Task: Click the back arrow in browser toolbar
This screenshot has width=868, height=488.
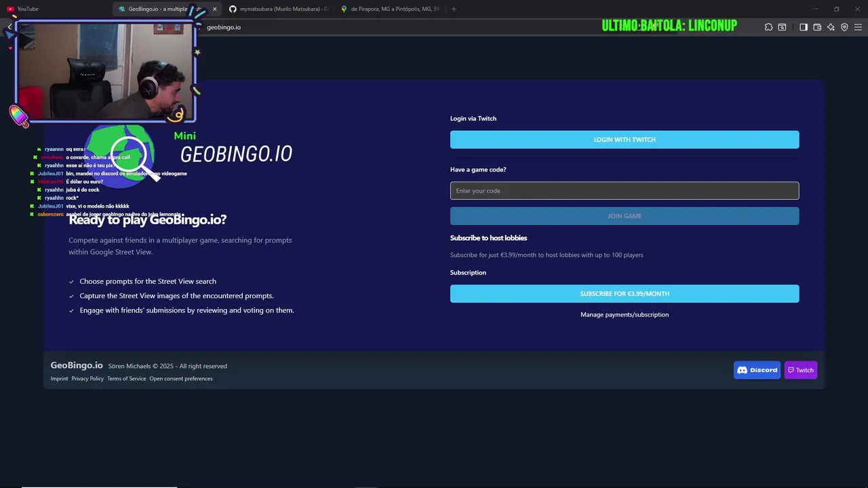Action: click(x=9, y=27)
